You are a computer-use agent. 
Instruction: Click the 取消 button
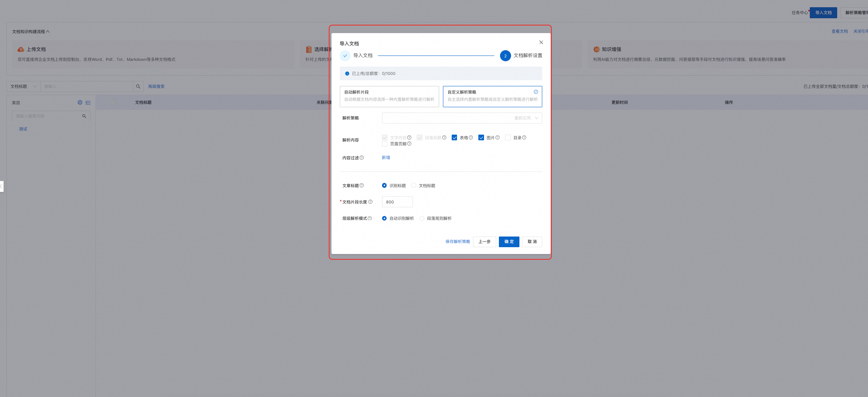pos(532,241)
